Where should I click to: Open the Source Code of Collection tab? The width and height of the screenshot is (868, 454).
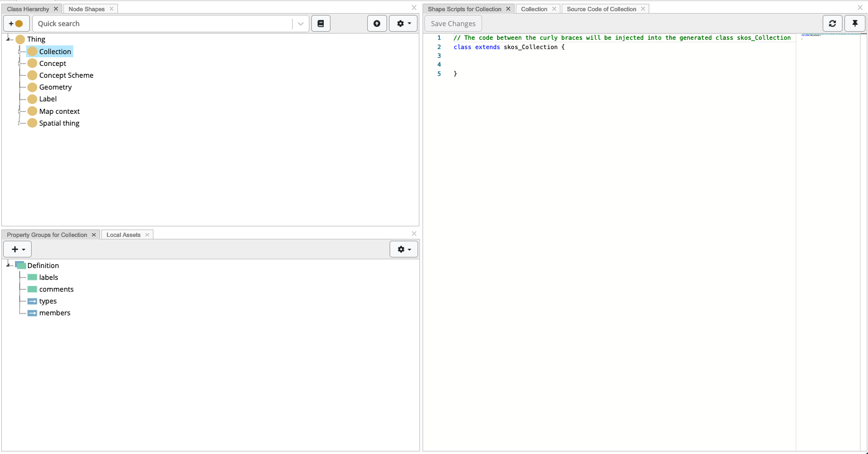pos(600,9)
